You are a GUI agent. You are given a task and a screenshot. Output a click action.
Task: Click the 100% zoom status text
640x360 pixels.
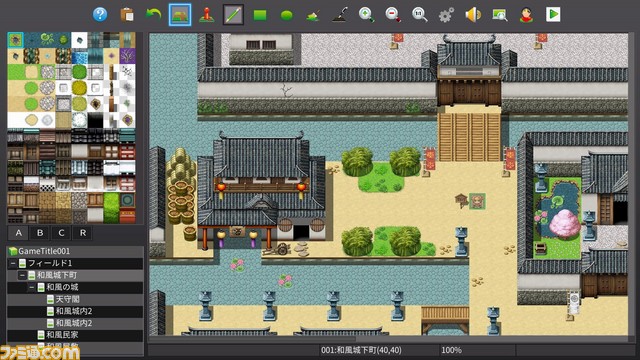tap(451, 350)
